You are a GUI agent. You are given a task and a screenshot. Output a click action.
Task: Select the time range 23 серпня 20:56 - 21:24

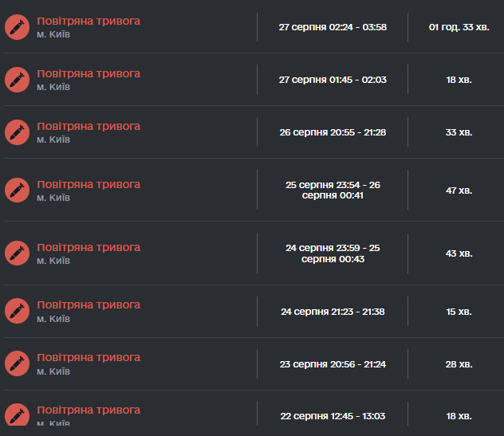[x=333, y=364]
